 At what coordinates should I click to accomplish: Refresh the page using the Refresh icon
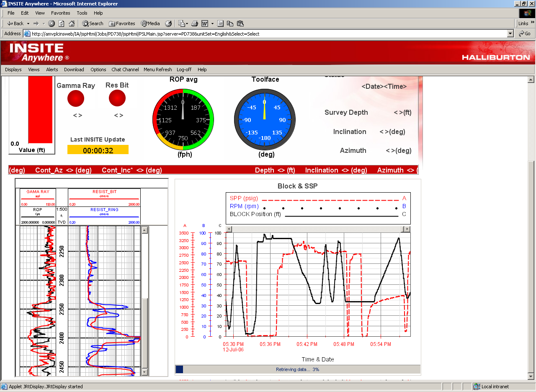click(62, 23)
